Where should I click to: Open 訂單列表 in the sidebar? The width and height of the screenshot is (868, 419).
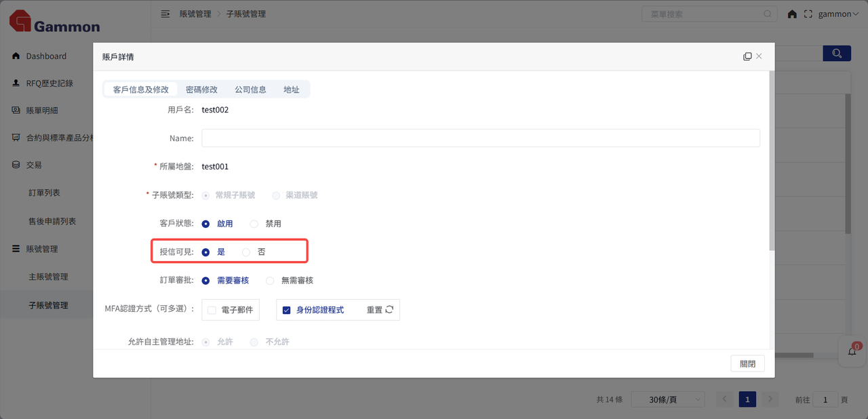tap(45, 193)
